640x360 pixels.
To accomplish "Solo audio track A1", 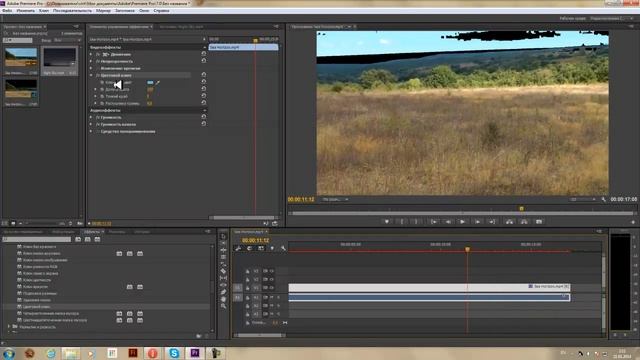I will pos(278,297).
